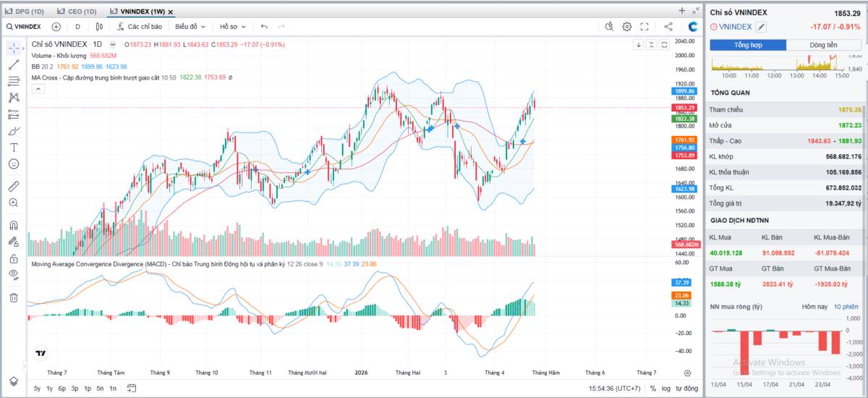
Task: Open the candlestick chart style menu
Action: (x=100, y=27)
